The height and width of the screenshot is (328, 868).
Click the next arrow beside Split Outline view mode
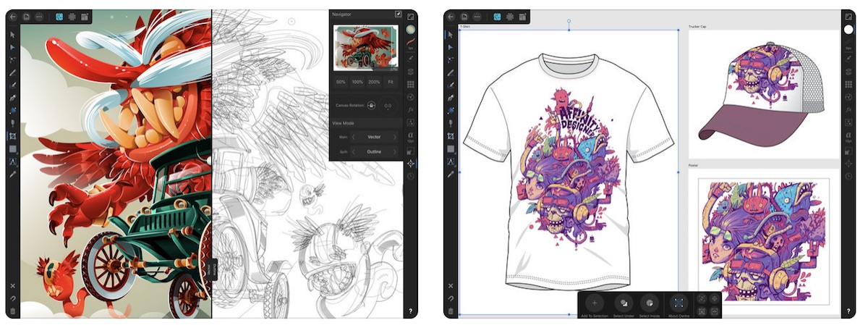[395, 151]
